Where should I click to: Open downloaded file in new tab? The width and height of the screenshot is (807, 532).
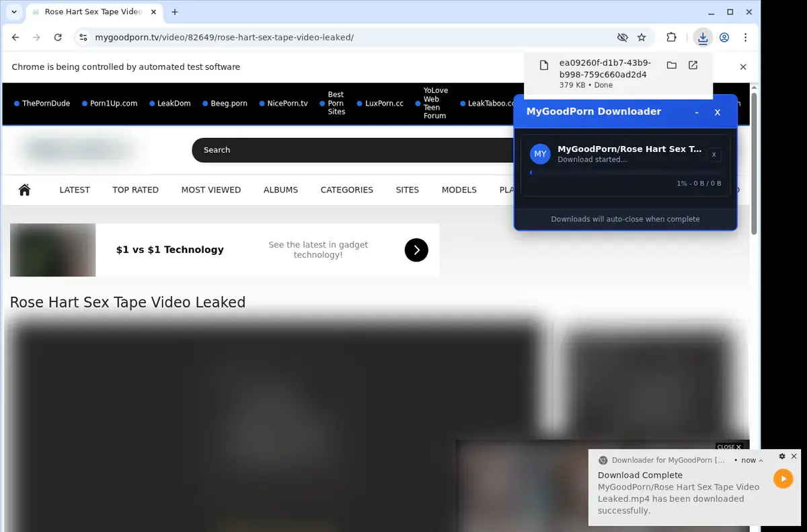(x=693, y=65)
